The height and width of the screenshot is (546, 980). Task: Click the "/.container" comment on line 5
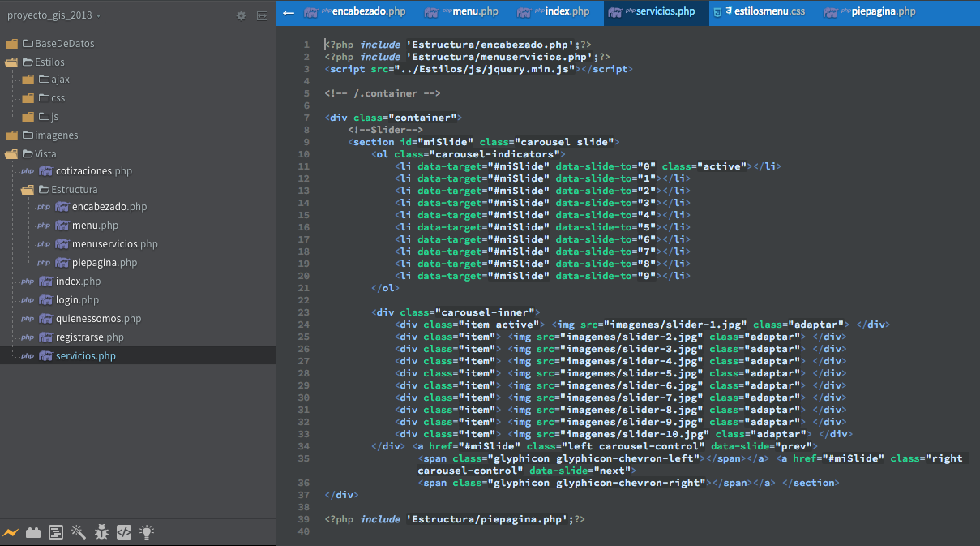383,93
